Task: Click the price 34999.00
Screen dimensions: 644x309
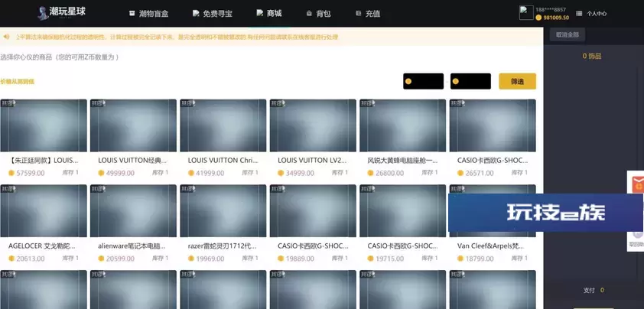Action: point(300,173)
